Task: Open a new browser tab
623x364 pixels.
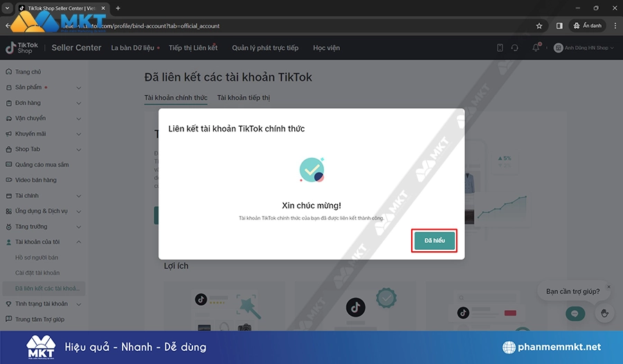Action: tap(118, 8)
